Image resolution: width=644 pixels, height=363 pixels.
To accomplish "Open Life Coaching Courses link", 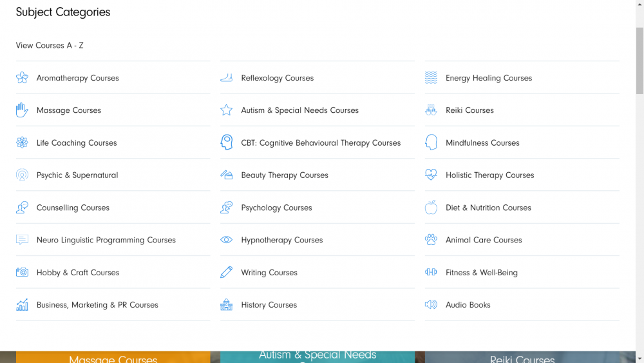I will (77, 142).
